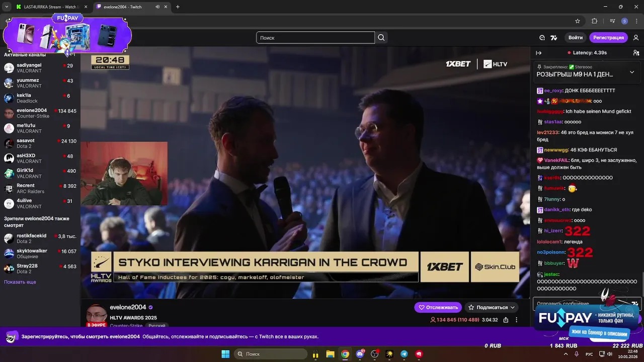644x362 pixels.
Task: Open rostikfacekid Dota 2 channel
Action: 40,238
